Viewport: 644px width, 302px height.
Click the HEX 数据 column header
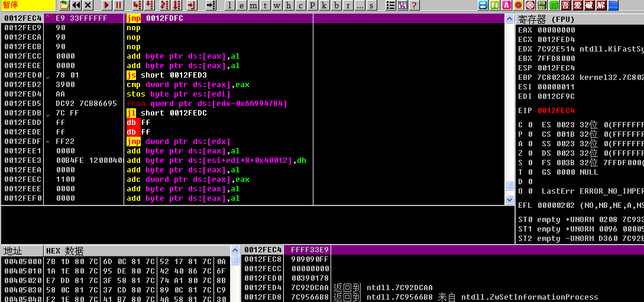tap(65, 250)
